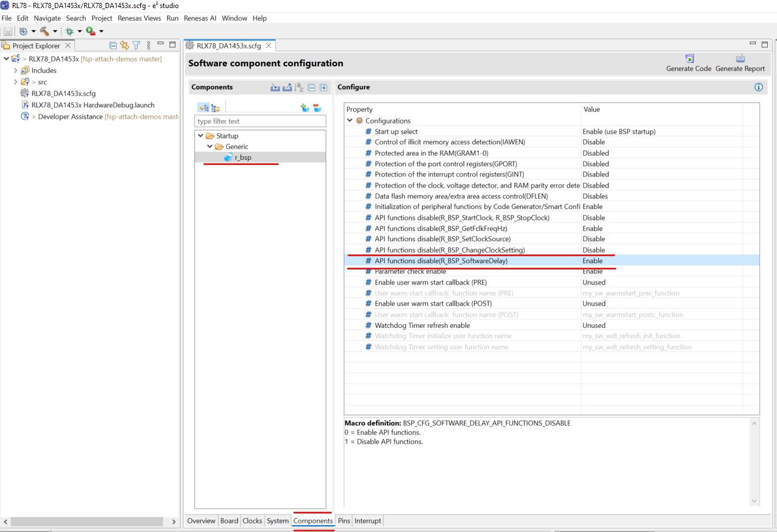This screenshot has width=777, height=532.
Task: Toggle A-Z sorting of components
Action: click(x=299, y=88)
